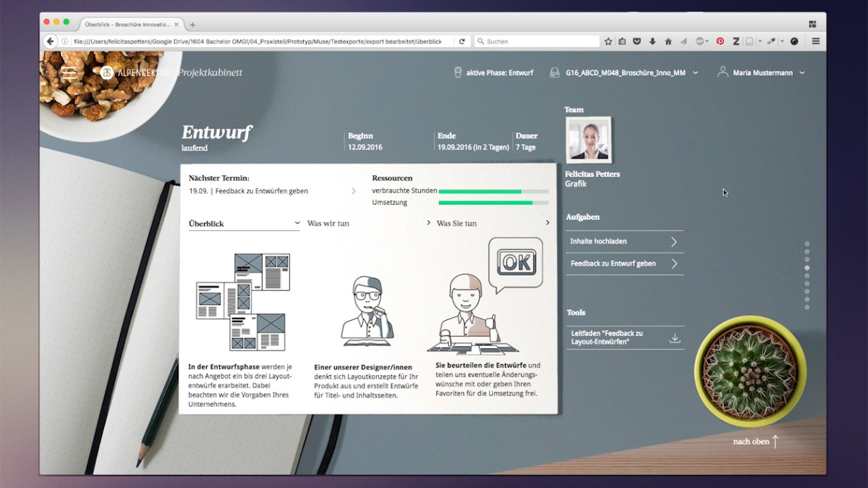
Task: Click the browser address bar URL
Action: click(x=257, y=41)
